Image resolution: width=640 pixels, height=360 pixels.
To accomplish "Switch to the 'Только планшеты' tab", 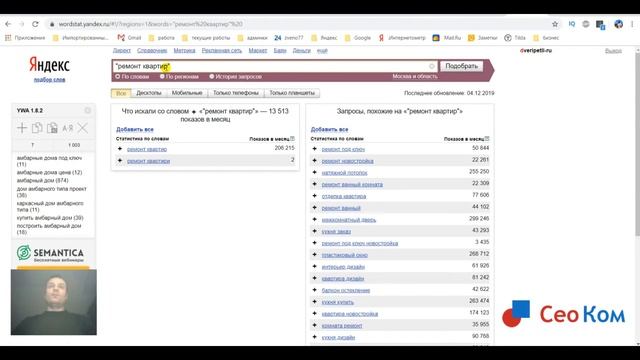I will pos(292,93).
